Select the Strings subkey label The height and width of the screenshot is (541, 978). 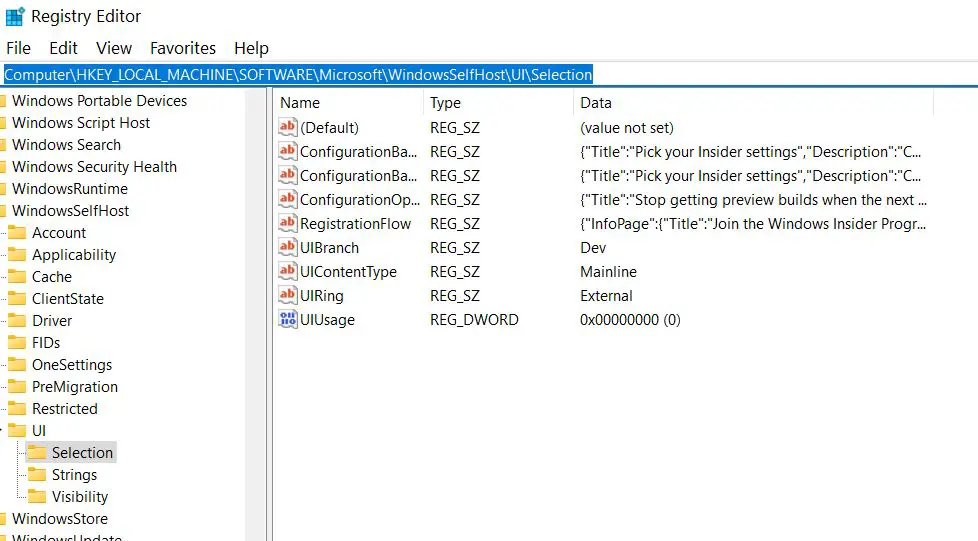[x=74, y=475]
